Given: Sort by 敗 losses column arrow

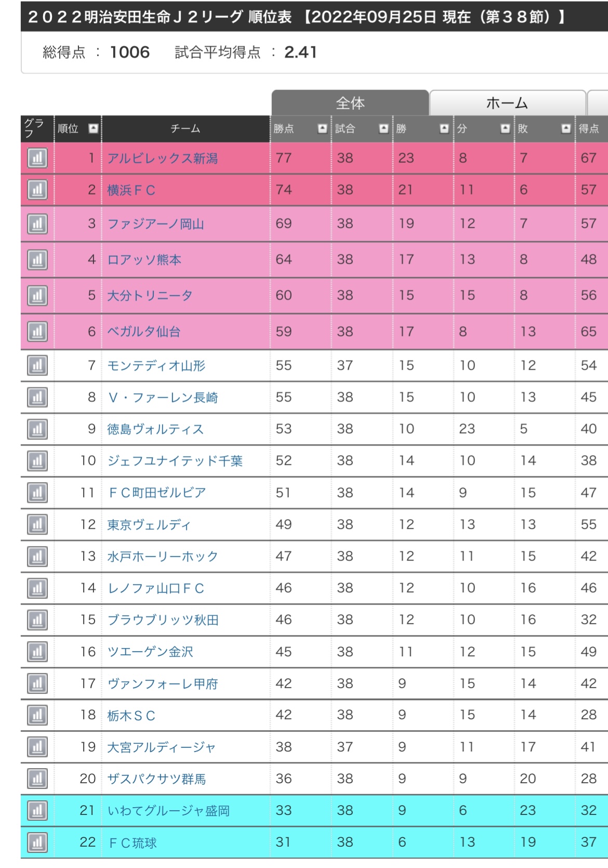Looking at the screenshot, I should point(566,128).
